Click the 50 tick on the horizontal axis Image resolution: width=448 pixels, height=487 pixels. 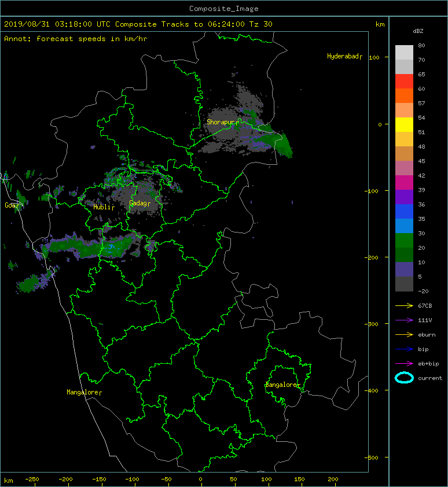[x=233, y=479]
